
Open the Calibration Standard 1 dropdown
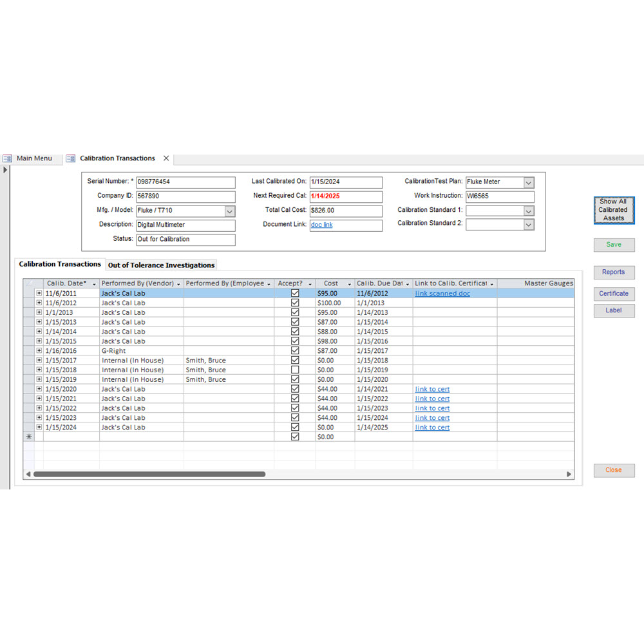(528, 211)
